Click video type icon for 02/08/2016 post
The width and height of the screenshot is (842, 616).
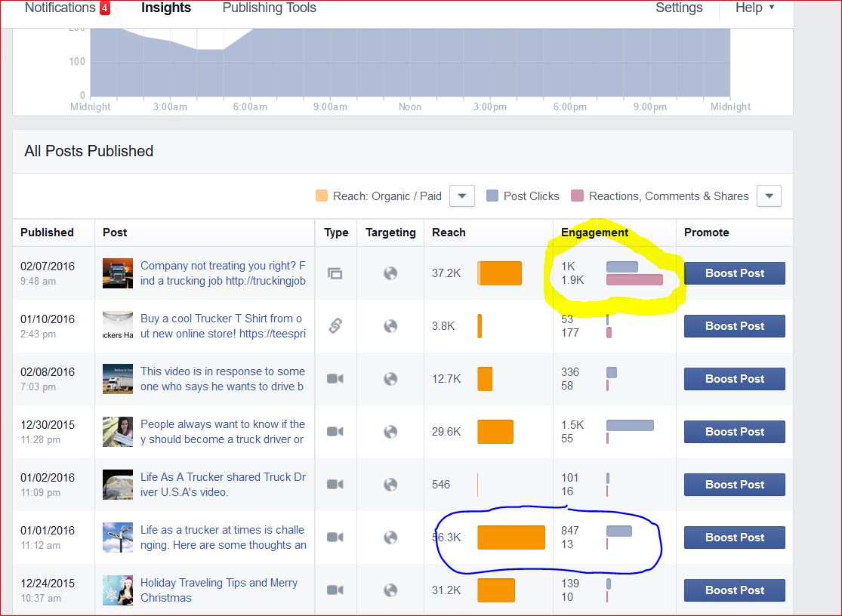click(x=335, y=379)
